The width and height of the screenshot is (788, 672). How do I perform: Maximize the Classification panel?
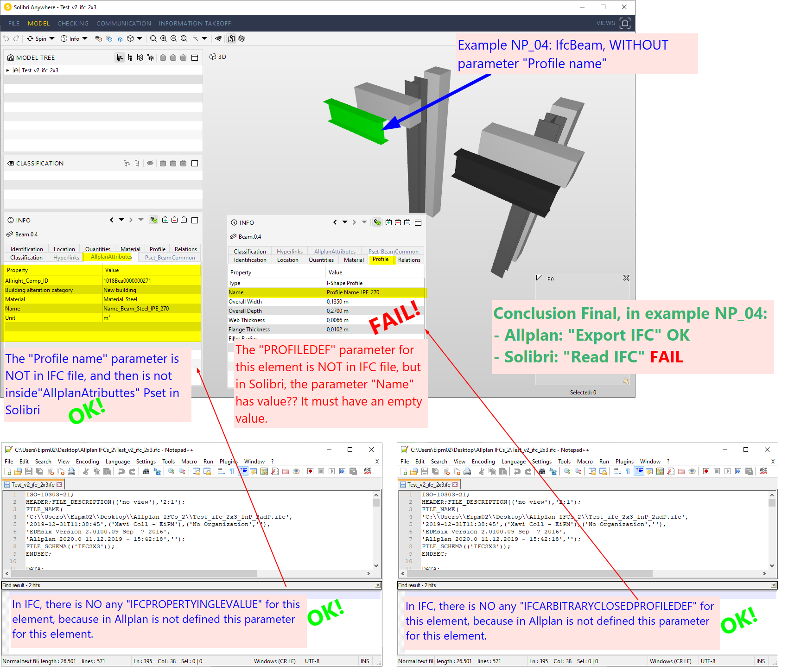(195, 163)
